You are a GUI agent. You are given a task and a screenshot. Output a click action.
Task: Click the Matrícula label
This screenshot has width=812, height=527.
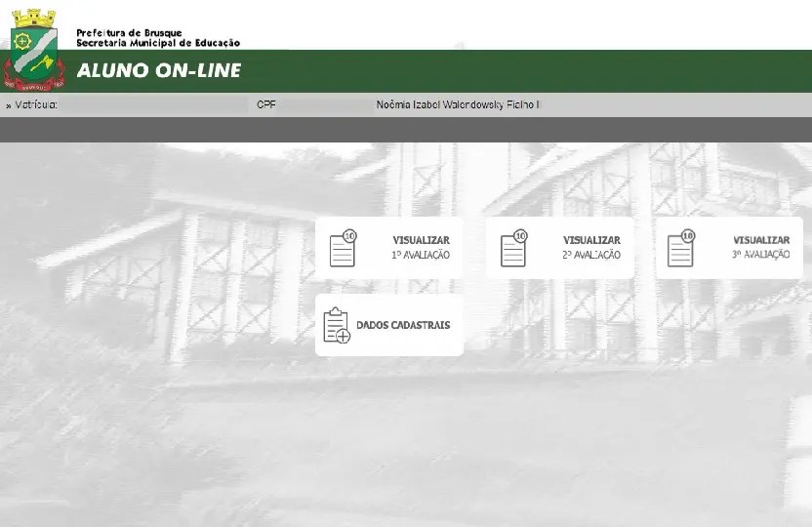pyautogui.click(x=36, y=104)
